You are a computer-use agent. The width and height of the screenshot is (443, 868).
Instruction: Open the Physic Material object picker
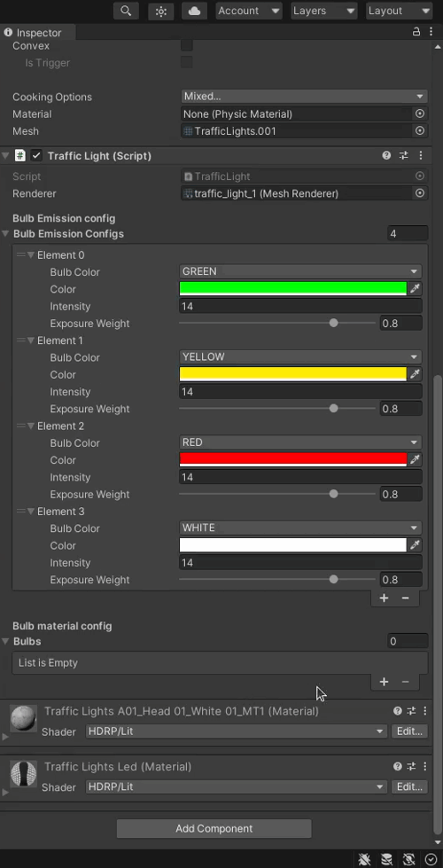point(420,113)
